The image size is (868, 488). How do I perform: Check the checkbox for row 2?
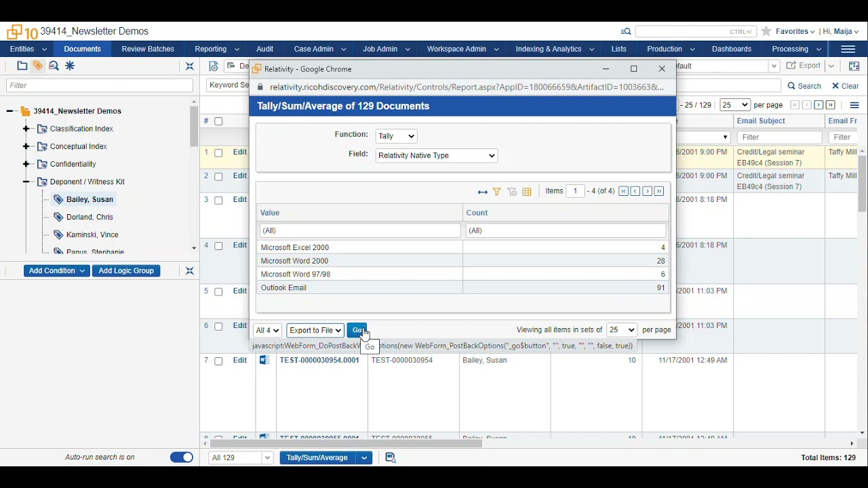[218, 177]
